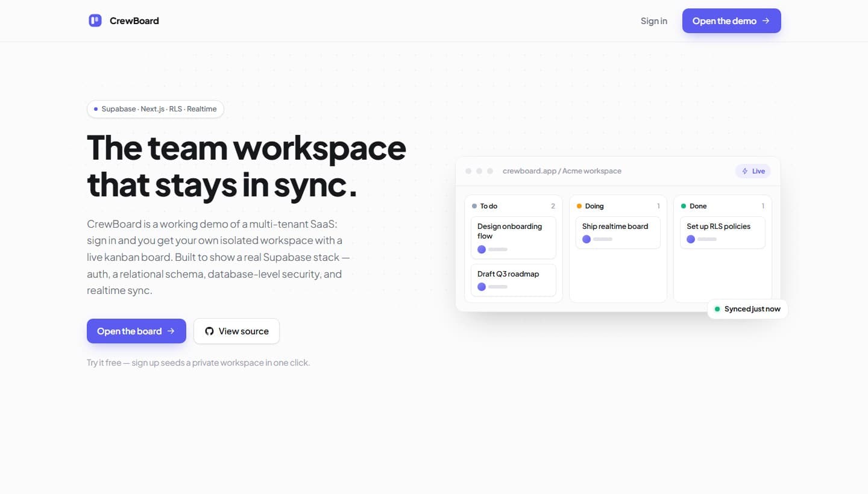Image resolution: width=868 pixels, height=494 pixels.
Task: Open the View source button
Action: pos(236,331)
